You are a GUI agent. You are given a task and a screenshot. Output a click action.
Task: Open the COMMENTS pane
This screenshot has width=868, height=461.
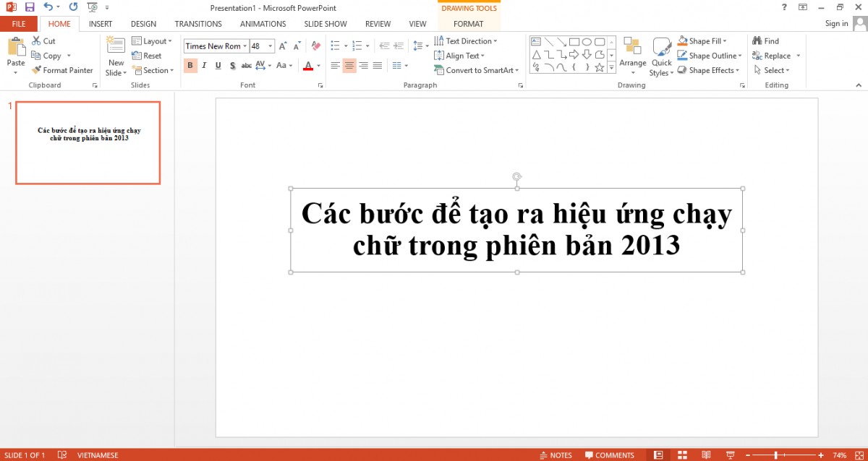coord(609,455)
